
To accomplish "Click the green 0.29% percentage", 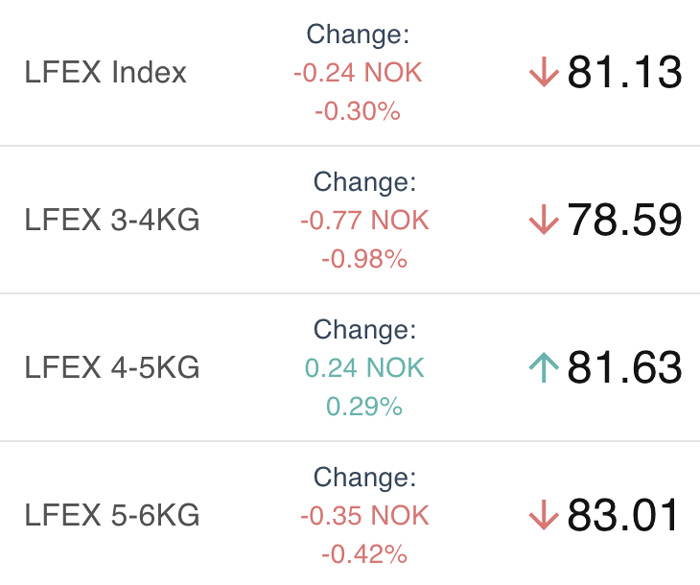I will coord(364,407).
